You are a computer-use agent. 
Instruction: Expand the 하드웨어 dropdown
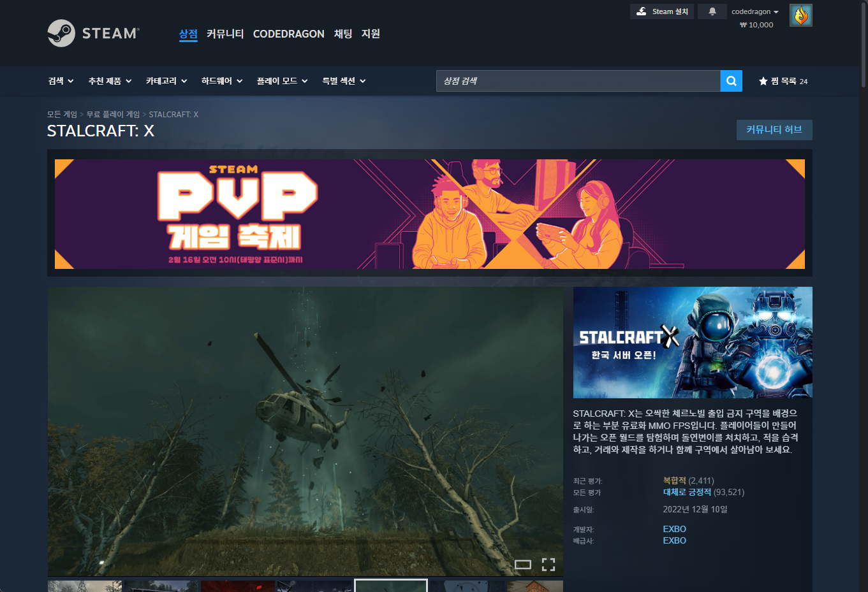(222, 81)
